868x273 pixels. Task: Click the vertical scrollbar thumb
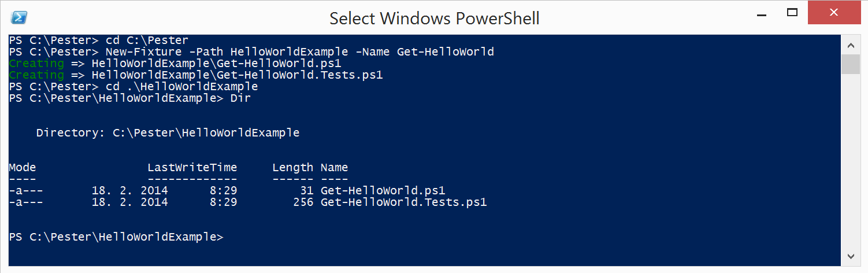[850, 64]
